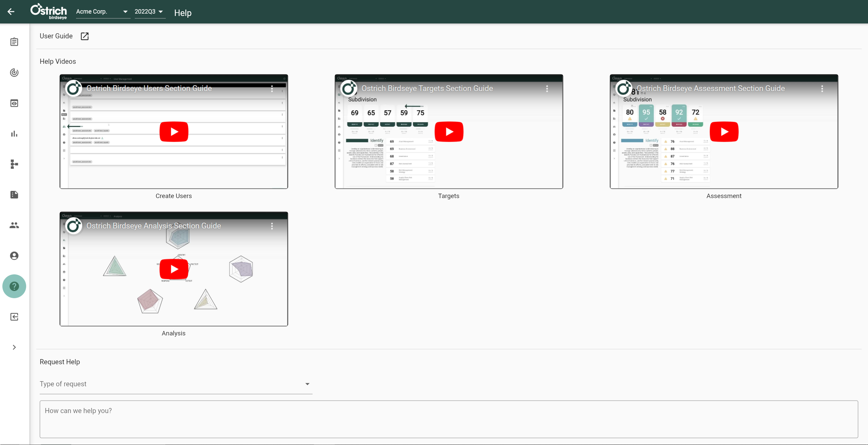This screenshot has height=445, width=868.
Task: Open Analysis video's three-dot options menu
Action: (272, 226)
